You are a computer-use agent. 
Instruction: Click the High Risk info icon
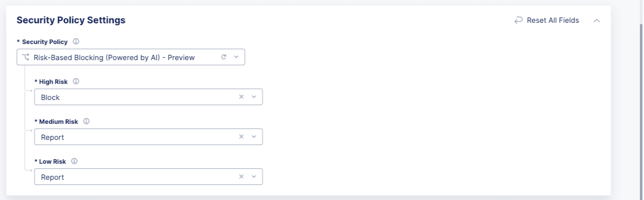(76, 81)
